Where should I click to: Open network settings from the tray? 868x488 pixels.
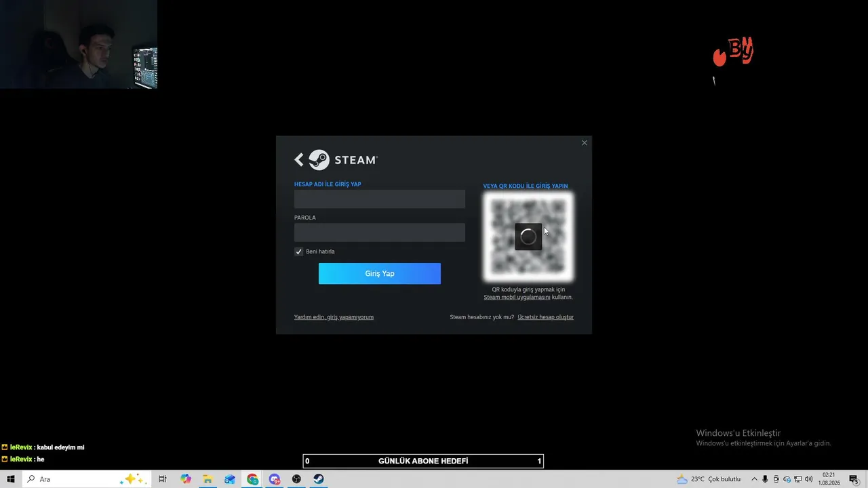point(798,479)
